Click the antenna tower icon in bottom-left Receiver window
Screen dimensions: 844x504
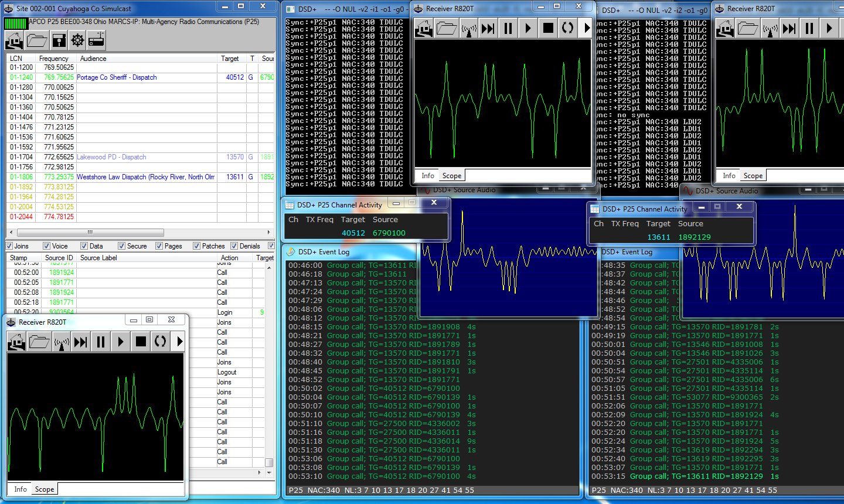(61, 342)
